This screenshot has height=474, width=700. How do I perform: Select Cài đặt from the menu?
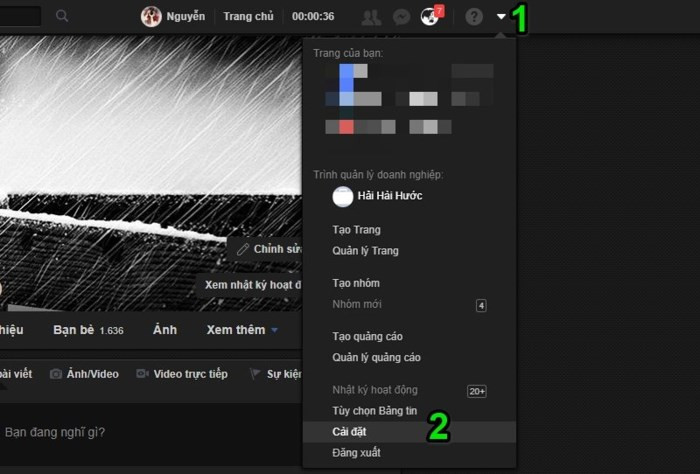pos(349,432)
